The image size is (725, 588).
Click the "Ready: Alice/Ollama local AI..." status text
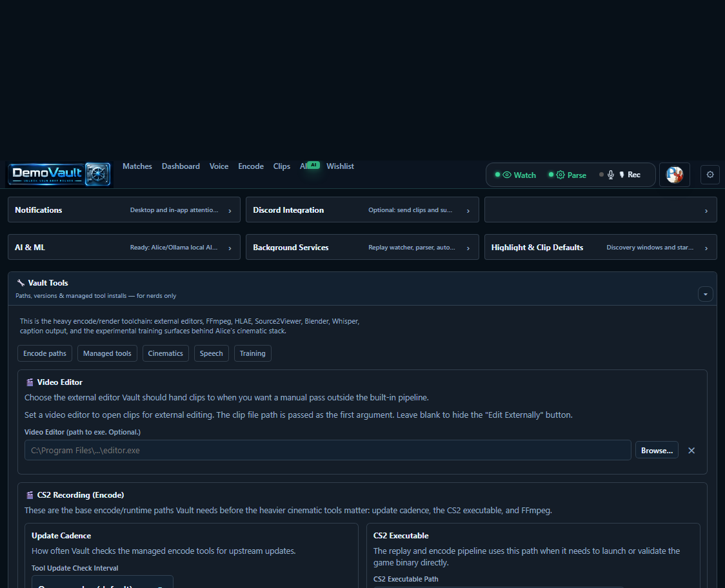[x=174, y=248]
